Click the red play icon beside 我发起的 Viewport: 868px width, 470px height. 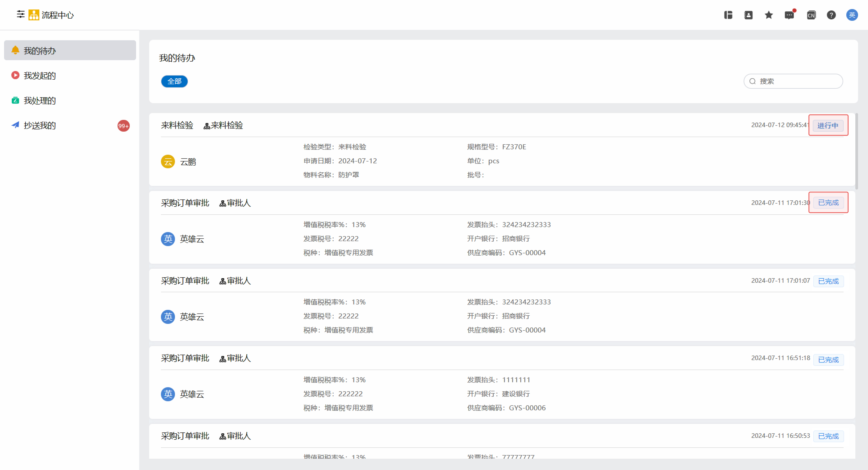click(x=15, y=75)
